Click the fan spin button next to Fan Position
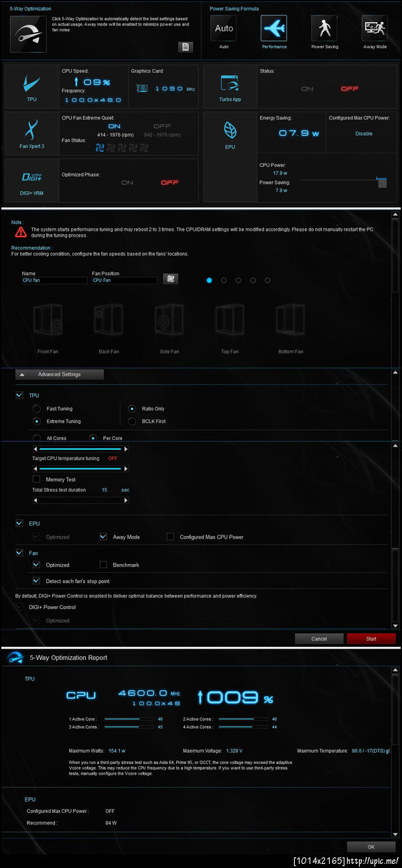The image size is (402, 868). pyautogui.click(x=170, y=278)
